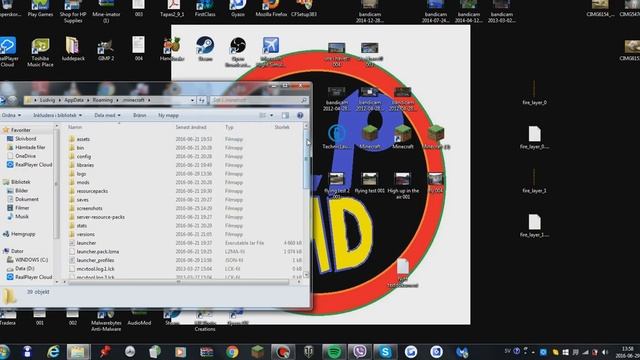
Task: Select launcher_profiles file
Action: coord(95,260)
